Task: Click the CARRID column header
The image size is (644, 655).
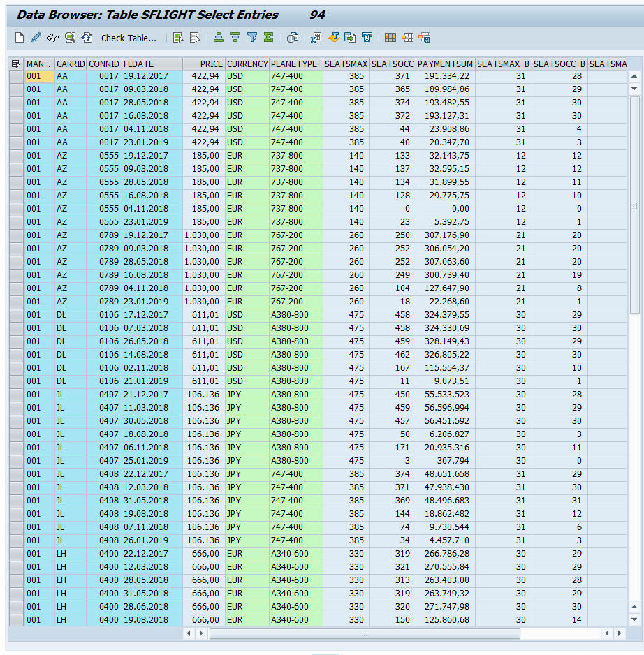Action: pyautogui.click(x=71, y=64)
